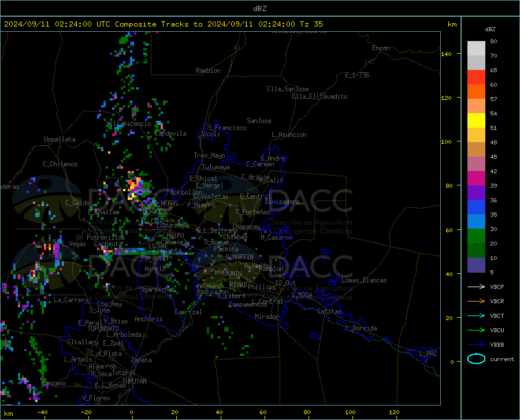Image resolution: width=520 pixels, height=420 pixels.
Task: Click the Ugarteche label on map
Action: [156, 289]
